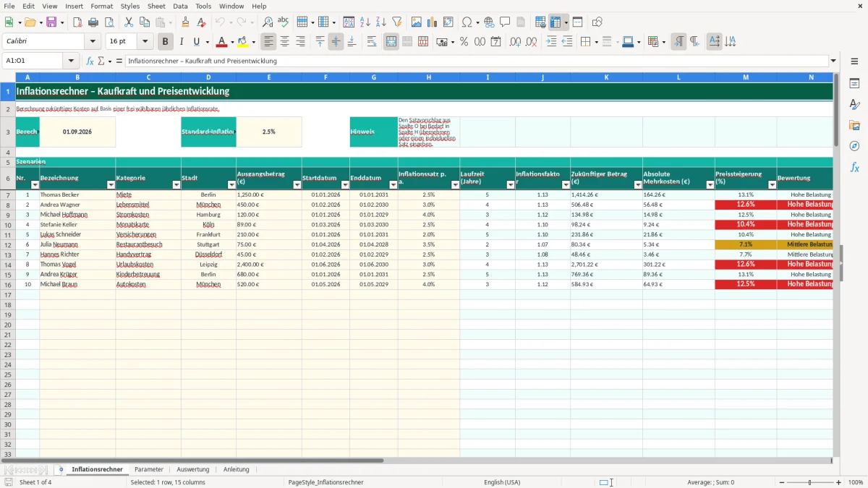Toggle Freeze Rows and Columns
Viewport: 868px width, 488px height.
point(556,22)
